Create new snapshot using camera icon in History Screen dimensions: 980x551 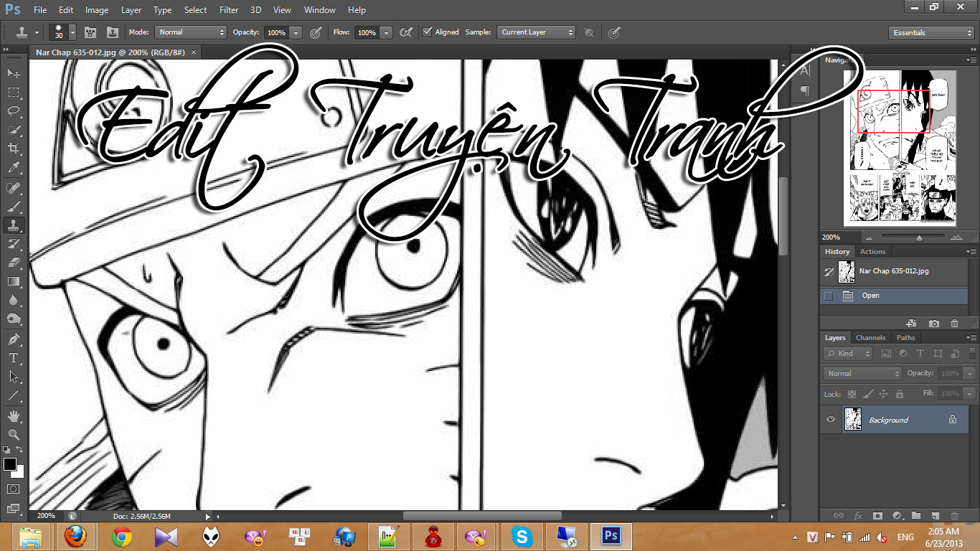point(934,324)
